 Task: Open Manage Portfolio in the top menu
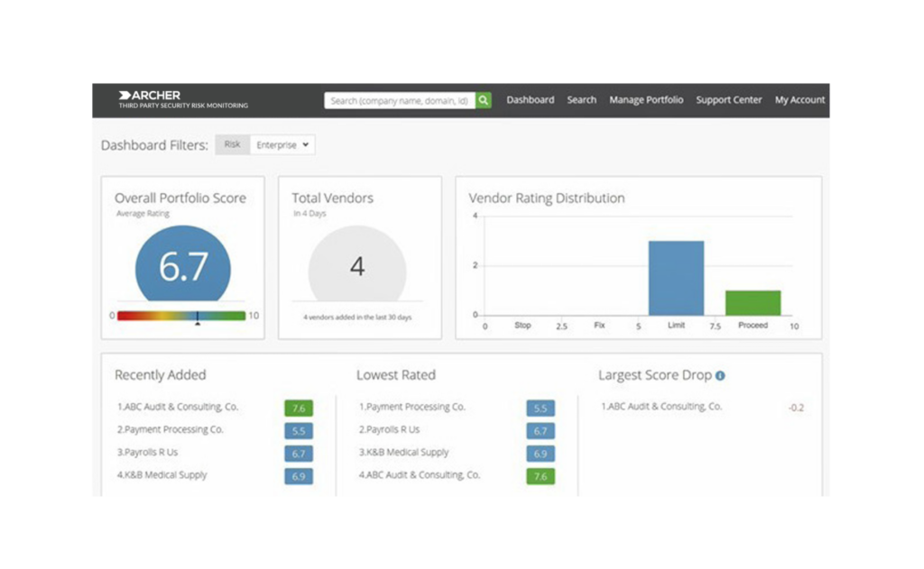click(646, 100)
